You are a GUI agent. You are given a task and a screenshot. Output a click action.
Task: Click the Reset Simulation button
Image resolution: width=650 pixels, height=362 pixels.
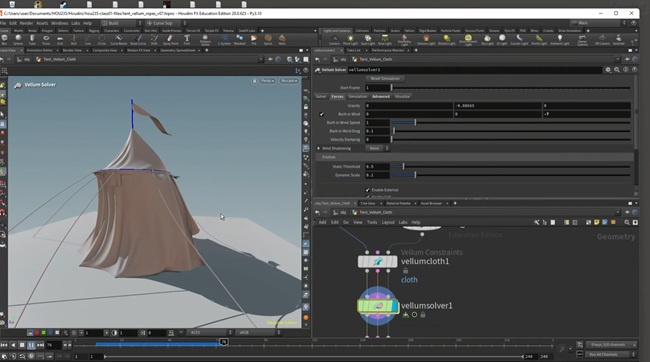(x=385, y=78)
